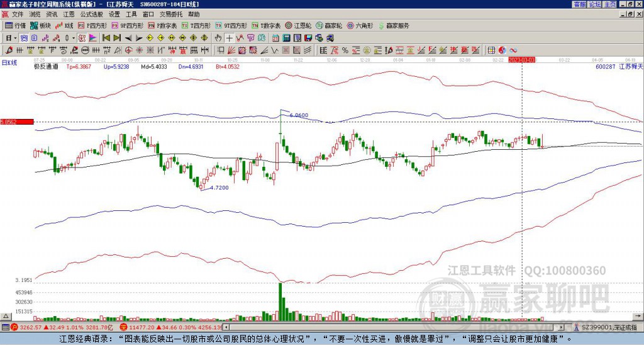Image resolution: width=644 pixels, height=345 pixels.
Task: Expand the candlestick type dropdown arrow
Action: pos(74,38)
